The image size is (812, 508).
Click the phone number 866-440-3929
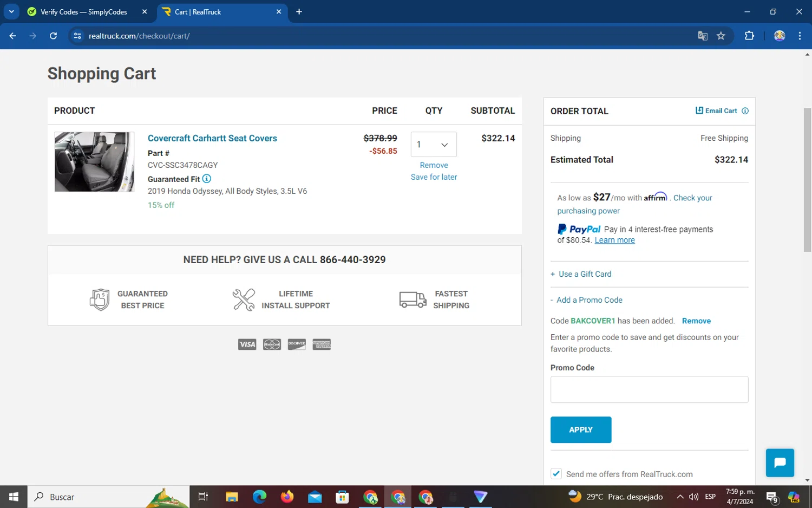pos(352,259)
